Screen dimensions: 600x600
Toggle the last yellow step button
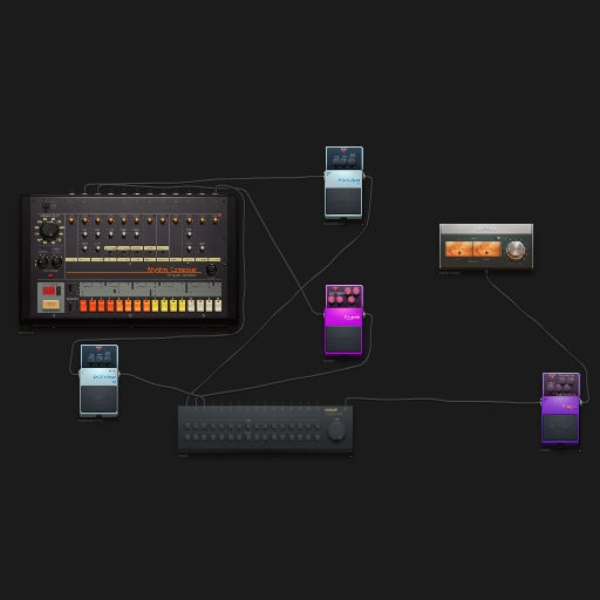pyautogui.click(x=182, y=306)
